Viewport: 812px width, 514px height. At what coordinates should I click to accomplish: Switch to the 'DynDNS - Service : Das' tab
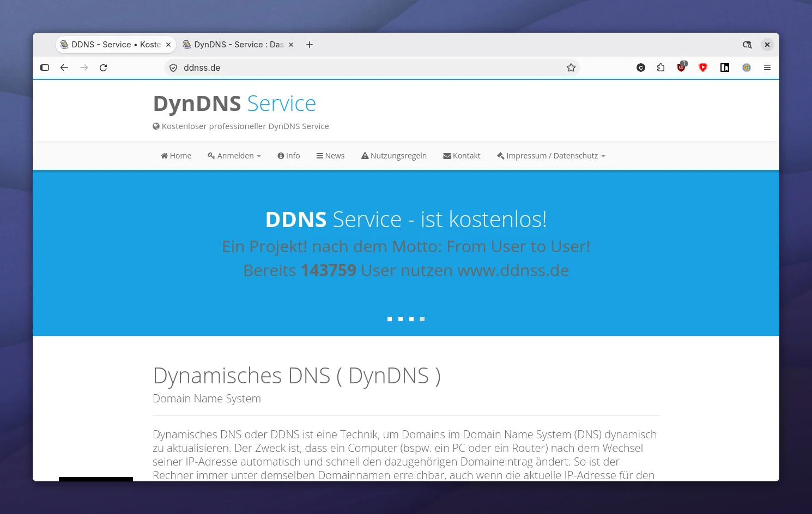[238, 45]
